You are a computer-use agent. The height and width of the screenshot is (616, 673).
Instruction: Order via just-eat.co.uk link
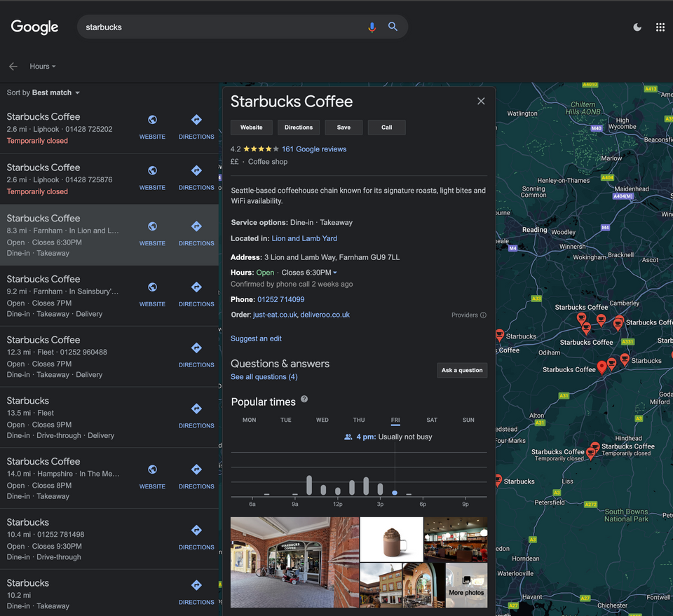pyautogui.click(x=275, y=315)
